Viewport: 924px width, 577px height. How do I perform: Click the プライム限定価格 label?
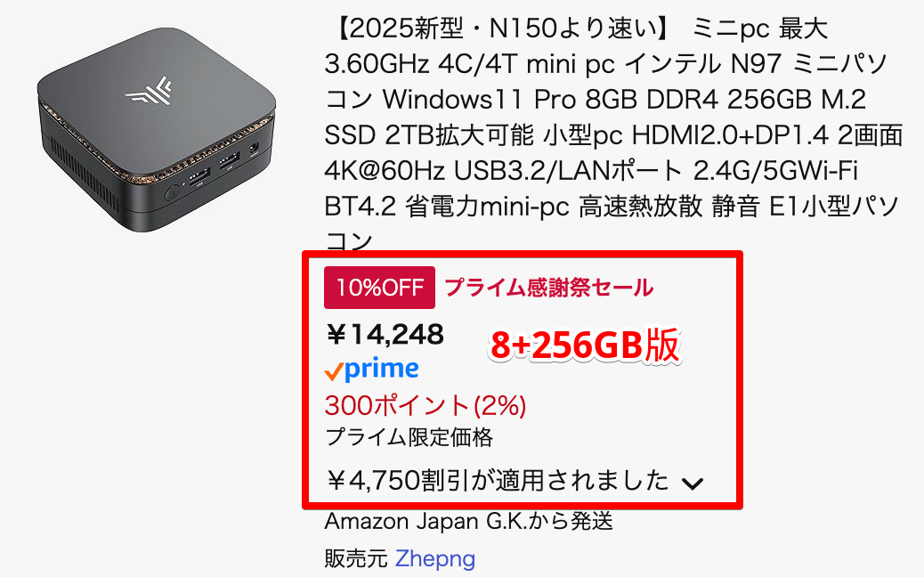tap(409, 437)
